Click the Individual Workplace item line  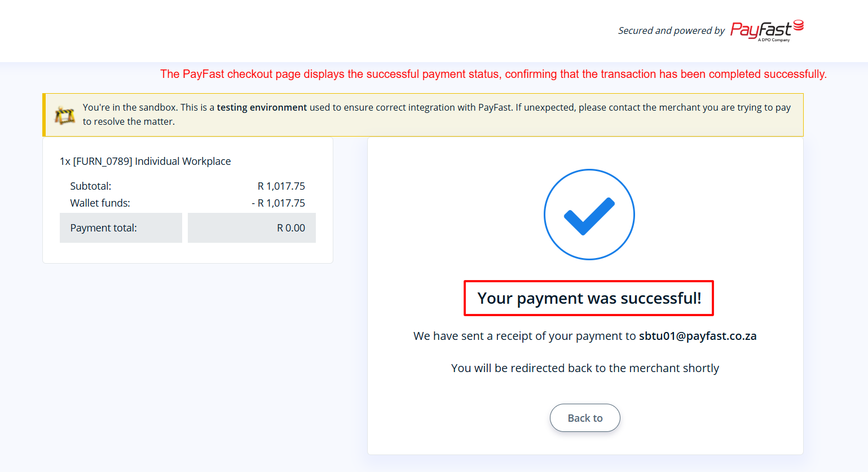146,161
